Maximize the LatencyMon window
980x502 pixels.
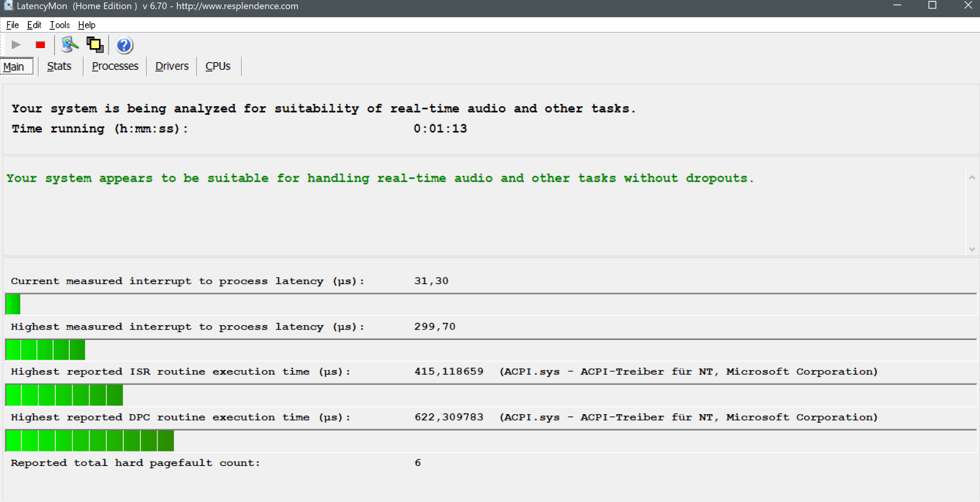point(932,5)
